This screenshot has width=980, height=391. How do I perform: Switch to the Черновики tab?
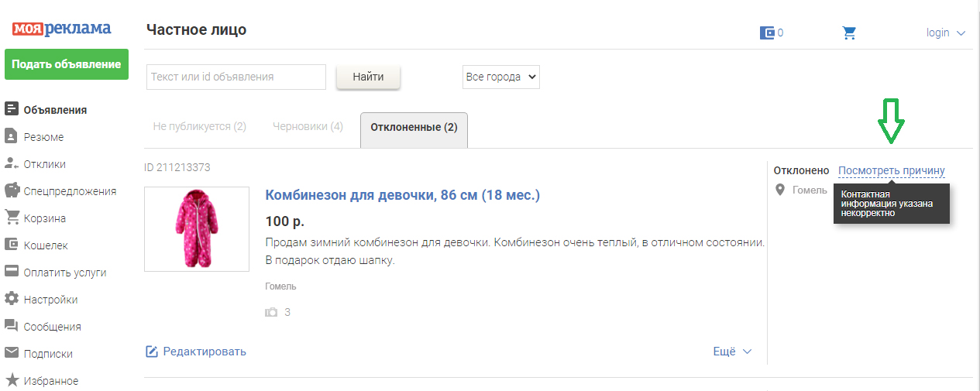pyautogui.click(x=308, y=126)
